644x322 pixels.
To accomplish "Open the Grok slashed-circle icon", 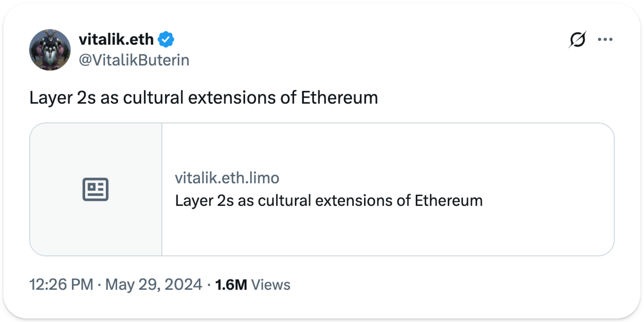I will pos(577,39).
